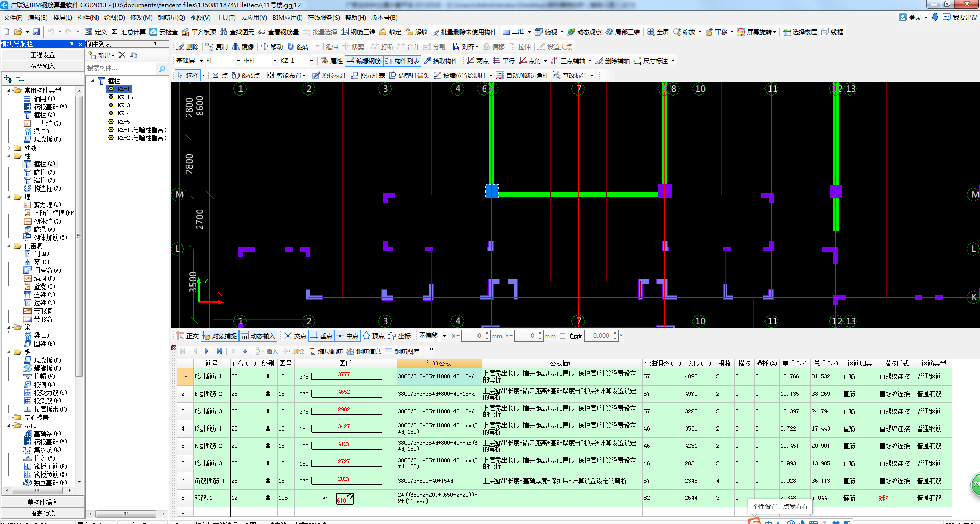The height and width of the screenshot is (524, 980).
Task: Open the BIM应用(I) menu
Action: tap(287, 17)
